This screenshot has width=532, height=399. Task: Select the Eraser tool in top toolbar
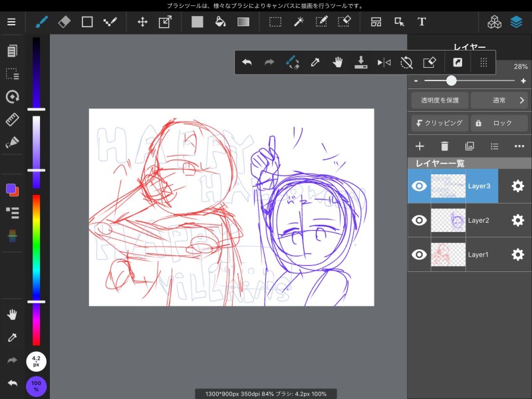tap(64, 22)
